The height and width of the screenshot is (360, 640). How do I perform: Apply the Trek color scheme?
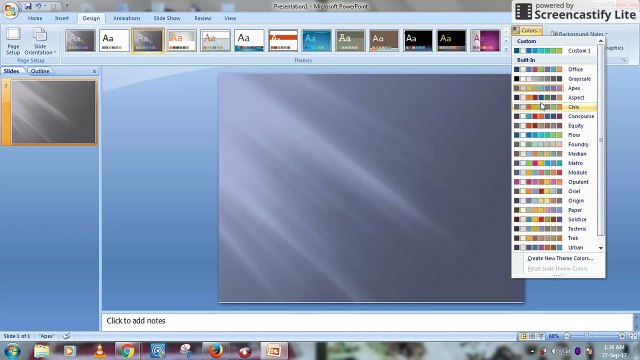[554, 238]
